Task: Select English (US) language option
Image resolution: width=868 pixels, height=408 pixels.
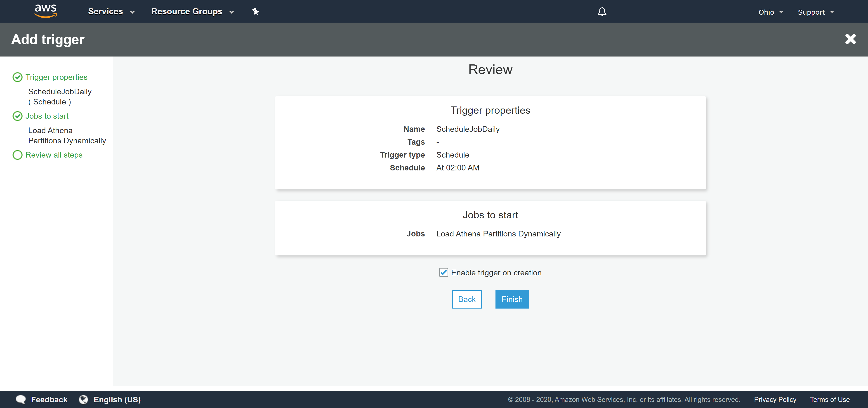Action: pos(117,399)
